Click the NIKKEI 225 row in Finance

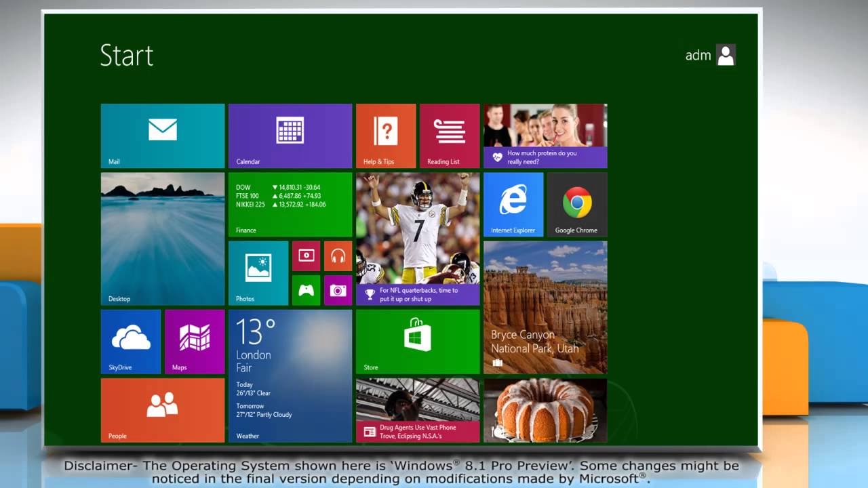point(281,204)
